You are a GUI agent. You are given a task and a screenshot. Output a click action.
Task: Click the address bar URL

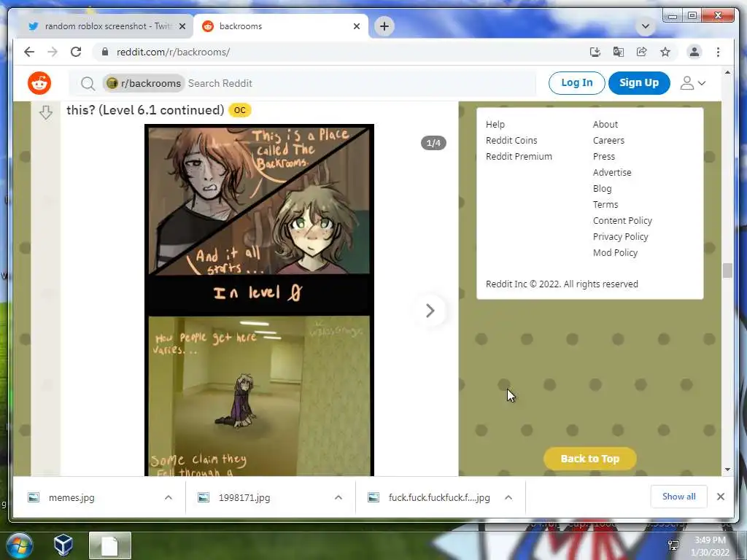click(173, 52)
